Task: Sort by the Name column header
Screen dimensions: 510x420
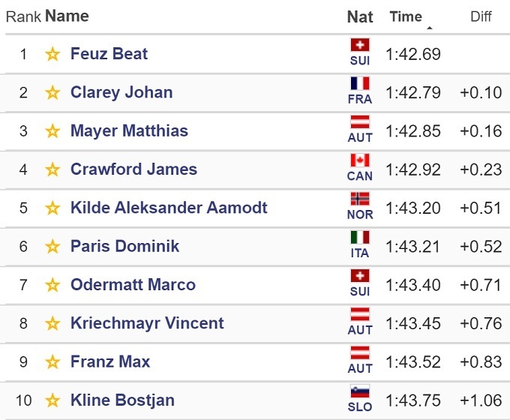Action: click(67, 16)
